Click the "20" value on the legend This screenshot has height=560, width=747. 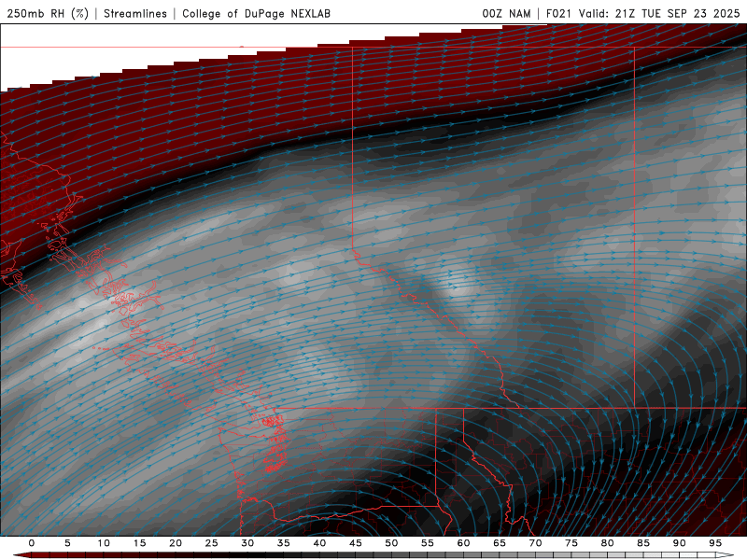tap(176, 543)
